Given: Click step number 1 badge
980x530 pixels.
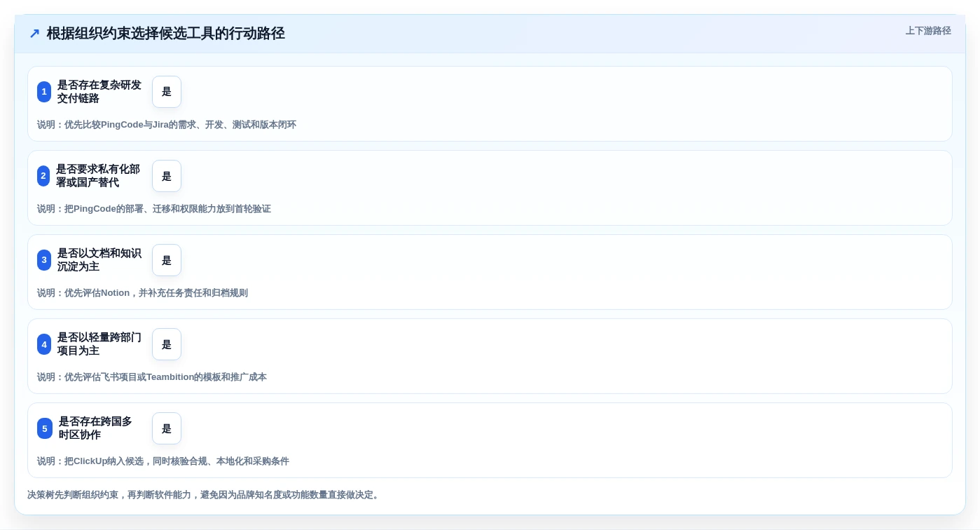Looking at the screenshot, I should click(44, 92).
